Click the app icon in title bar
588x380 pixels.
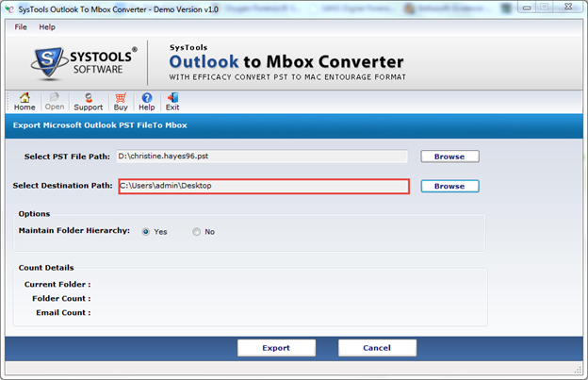coord(9,9)
